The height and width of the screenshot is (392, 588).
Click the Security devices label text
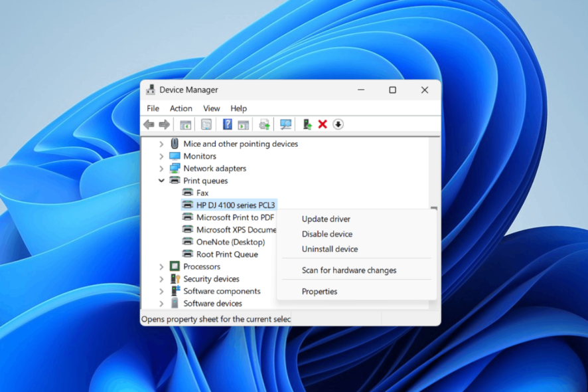[211, 279]
